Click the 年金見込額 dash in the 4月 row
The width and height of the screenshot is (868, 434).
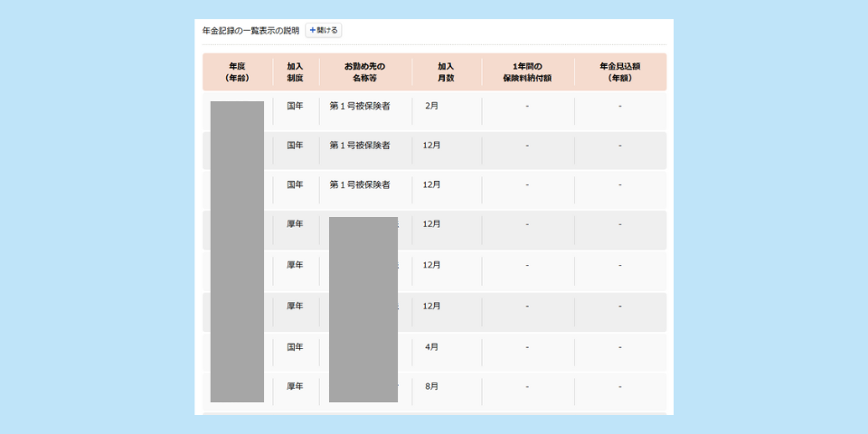(620, 348)
